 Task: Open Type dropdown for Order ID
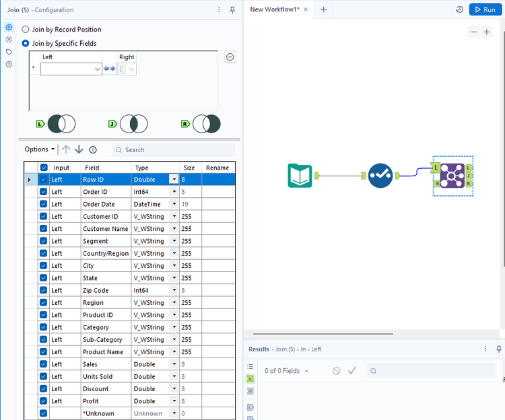click(174, 192)
